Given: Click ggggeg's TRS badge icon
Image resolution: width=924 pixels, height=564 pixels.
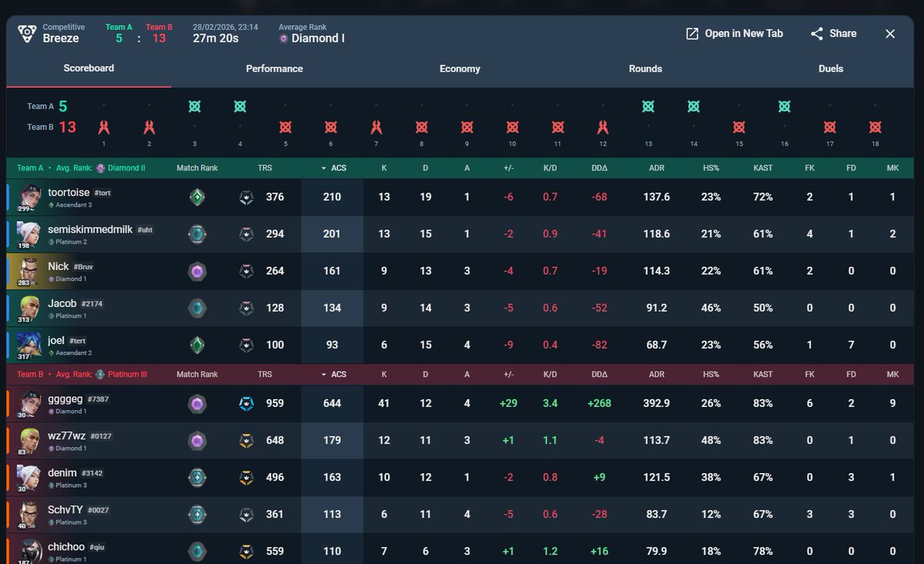Looking at the screenshot, I should click(x=246, y=403).
